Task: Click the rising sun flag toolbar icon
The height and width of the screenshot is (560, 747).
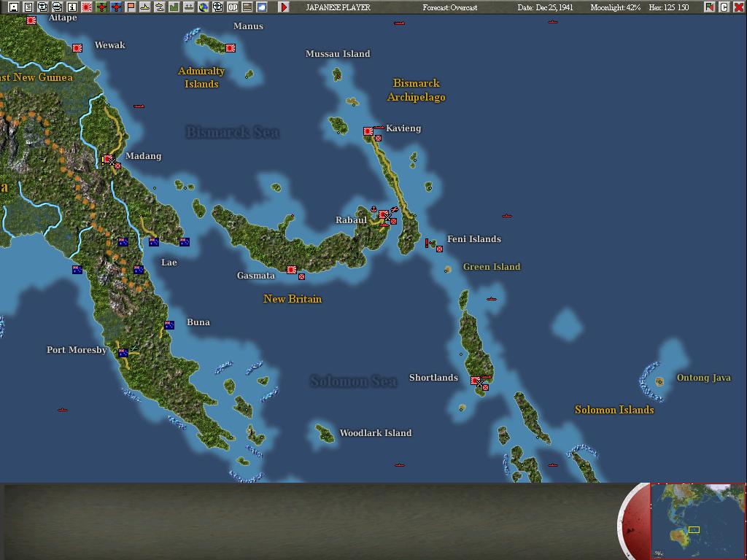Action: coord(87,7)
